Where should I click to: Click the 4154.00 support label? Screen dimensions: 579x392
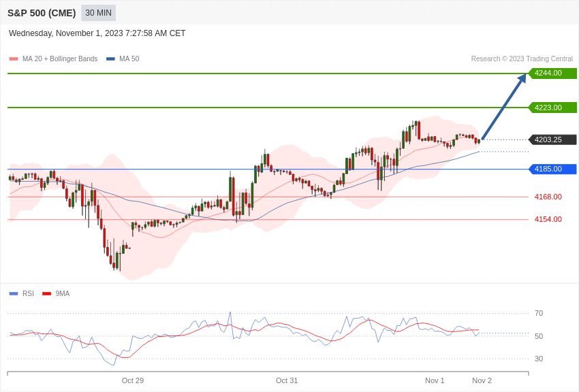(x=548, y=219)
